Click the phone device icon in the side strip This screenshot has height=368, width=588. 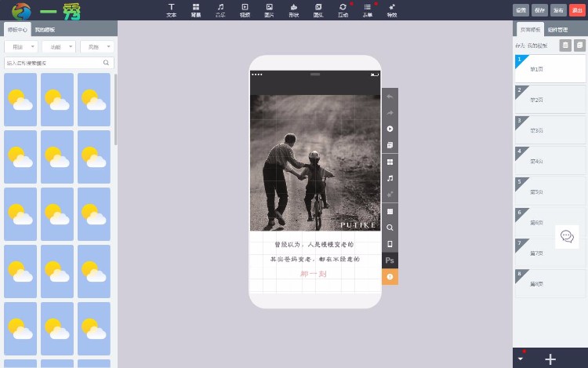pos(390,244)
